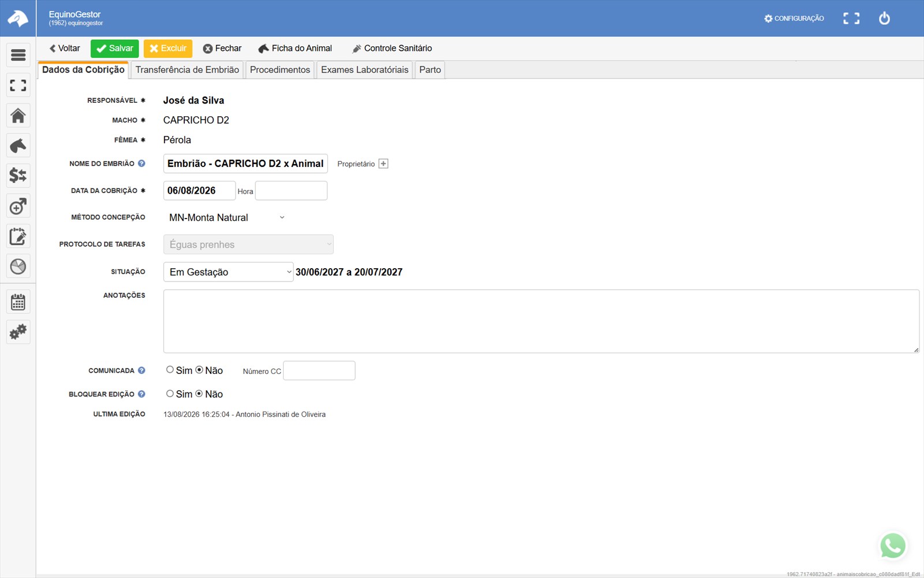Screen dimensions: 924x578
Task: Open the pie chart reports icon
Action: pos(18,266)
